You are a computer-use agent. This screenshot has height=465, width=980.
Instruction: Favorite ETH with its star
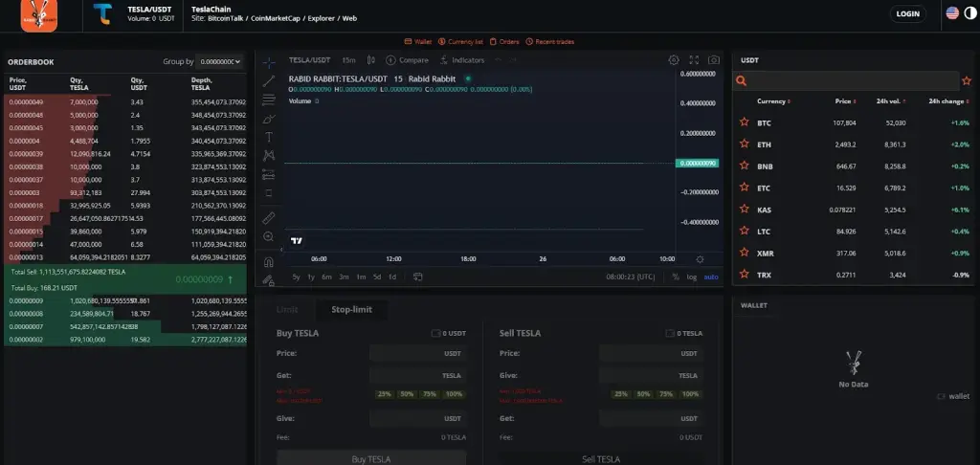[744, 144]
